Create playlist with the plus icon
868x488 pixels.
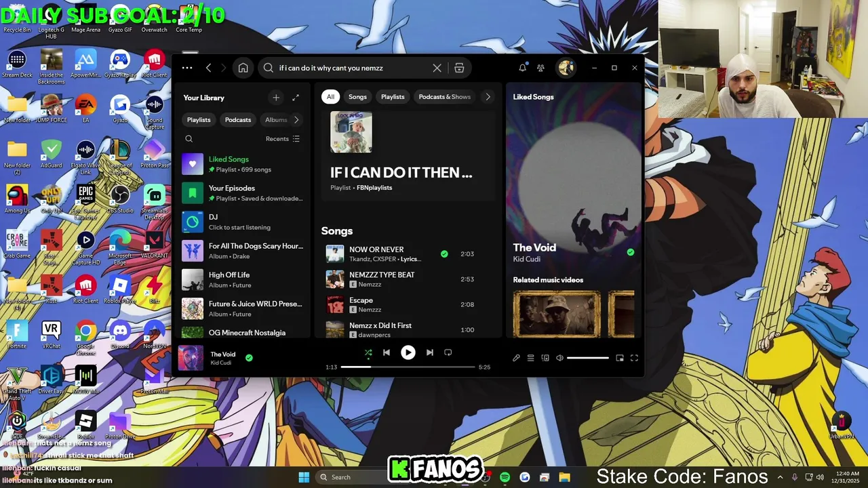click(276, 98)
